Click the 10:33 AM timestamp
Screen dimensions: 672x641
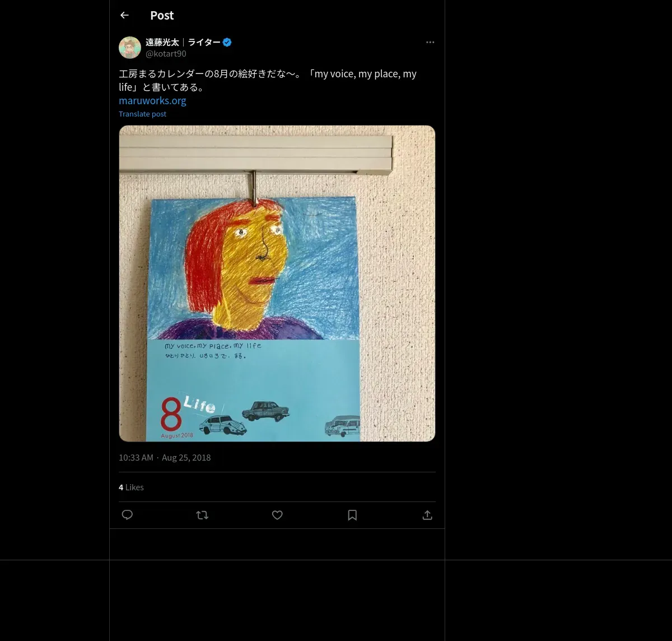[136, 458]
